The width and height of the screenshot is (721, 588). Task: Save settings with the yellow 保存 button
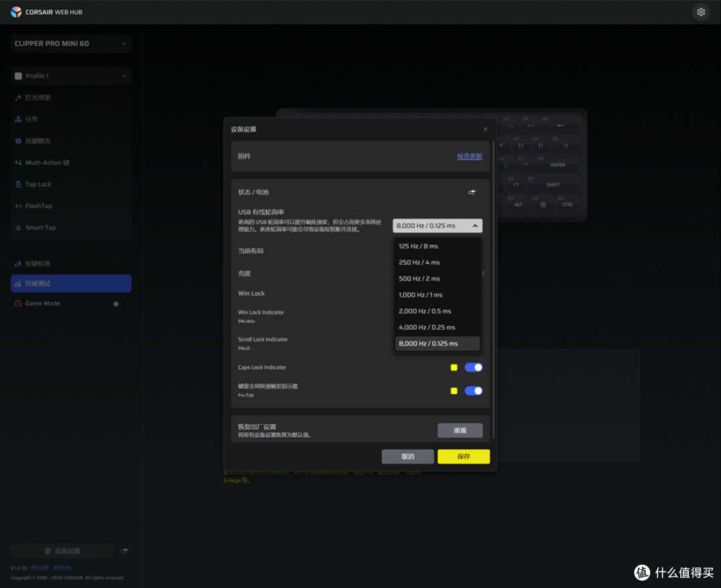pyautogui.click(x=463, y=457)
